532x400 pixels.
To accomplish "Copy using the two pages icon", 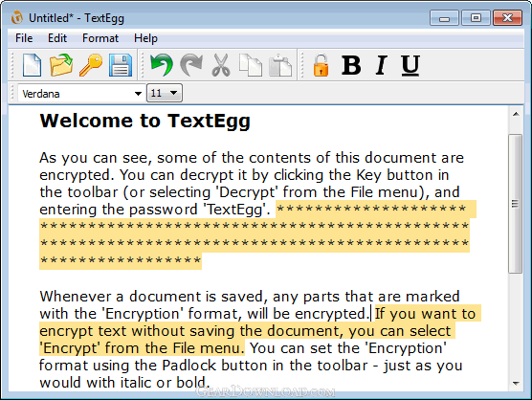I will (x=250, y=65).
